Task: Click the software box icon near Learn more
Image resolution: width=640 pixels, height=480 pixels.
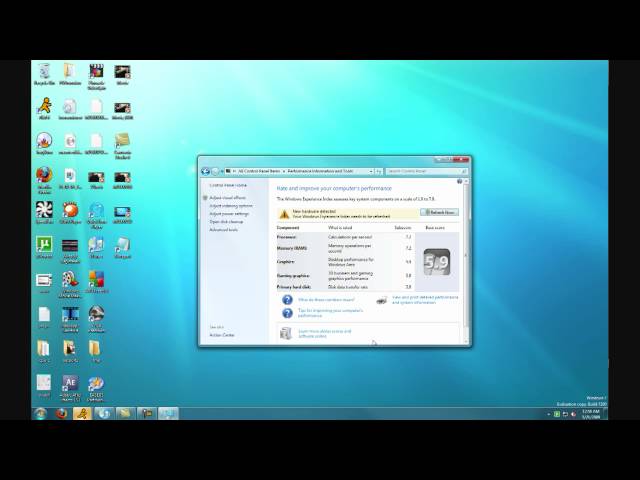Action: [286, 333]
